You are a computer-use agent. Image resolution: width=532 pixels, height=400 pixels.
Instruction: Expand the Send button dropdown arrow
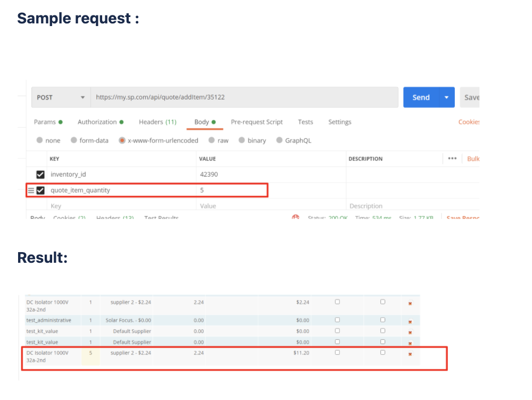[x=446, y=97]
